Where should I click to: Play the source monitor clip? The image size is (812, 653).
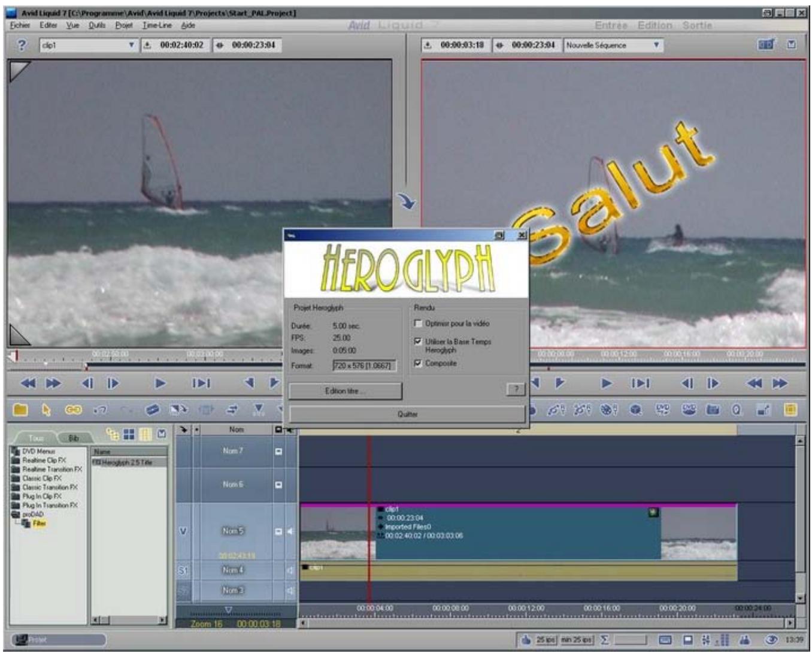click(x=160, y=383)
